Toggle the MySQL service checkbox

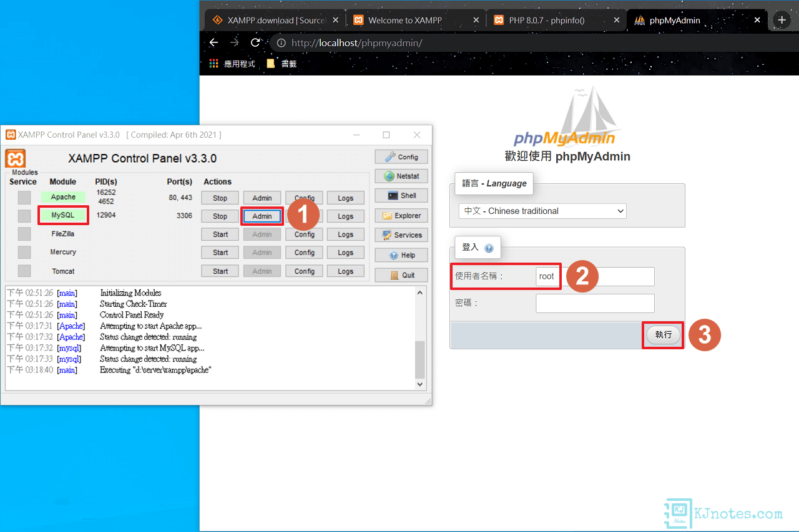(24, 216)
